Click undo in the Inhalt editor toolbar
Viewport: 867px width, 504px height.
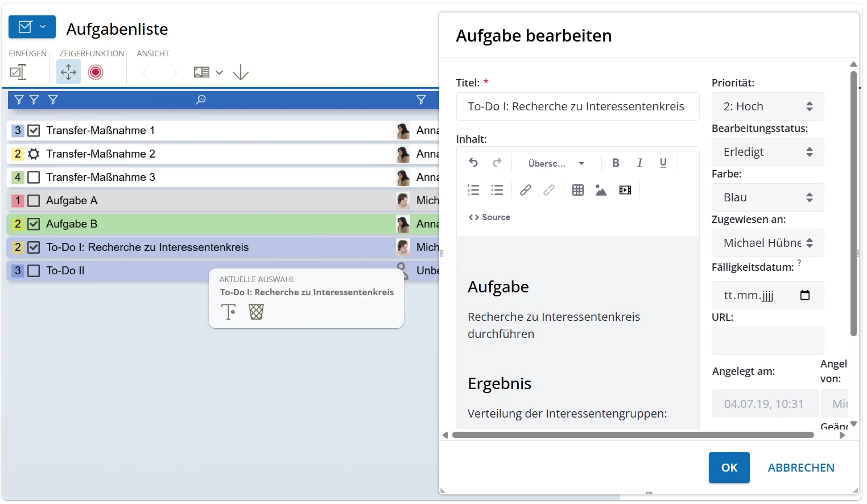pyautogui.click(x=474, y=163)
